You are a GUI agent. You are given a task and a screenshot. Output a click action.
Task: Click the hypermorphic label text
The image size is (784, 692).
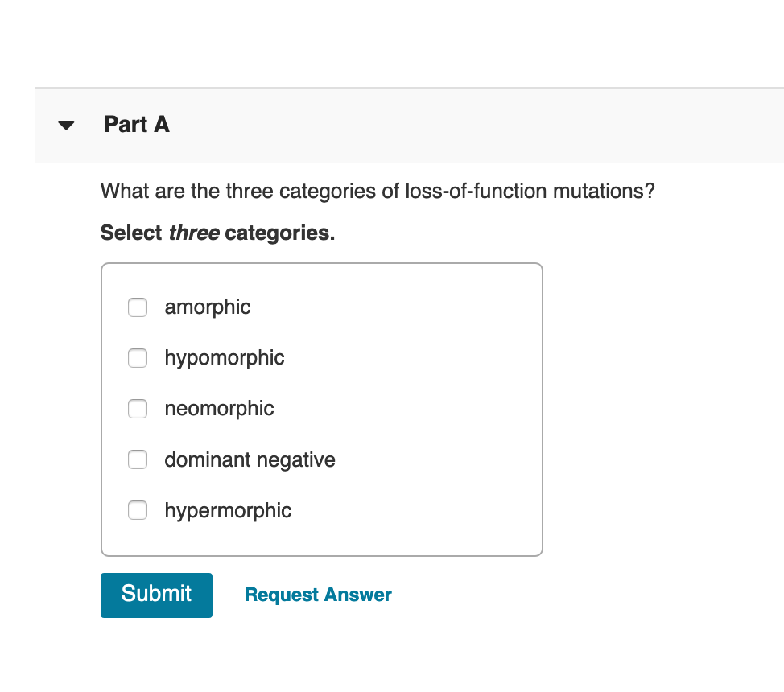point(228,510)
